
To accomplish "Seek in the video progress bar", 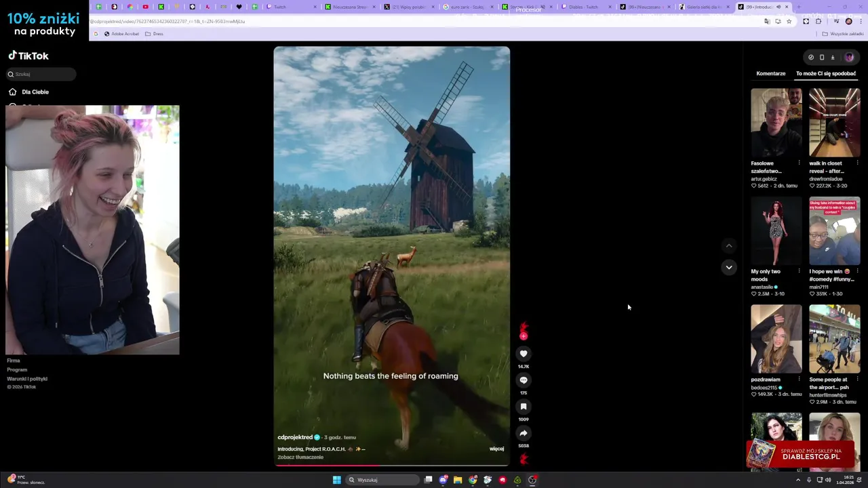I will coord(392,465).
